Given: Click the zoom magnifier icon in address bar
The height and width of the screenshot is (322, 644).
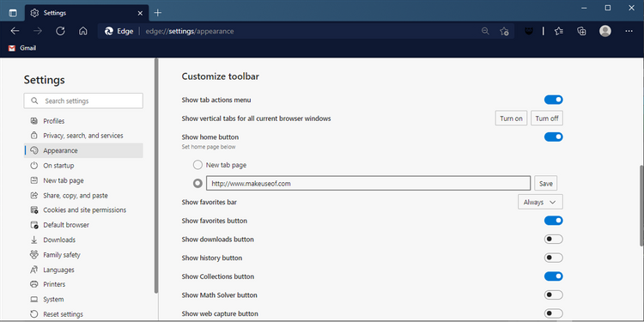Looking at the screenshot, I should [x=485, y=31].
